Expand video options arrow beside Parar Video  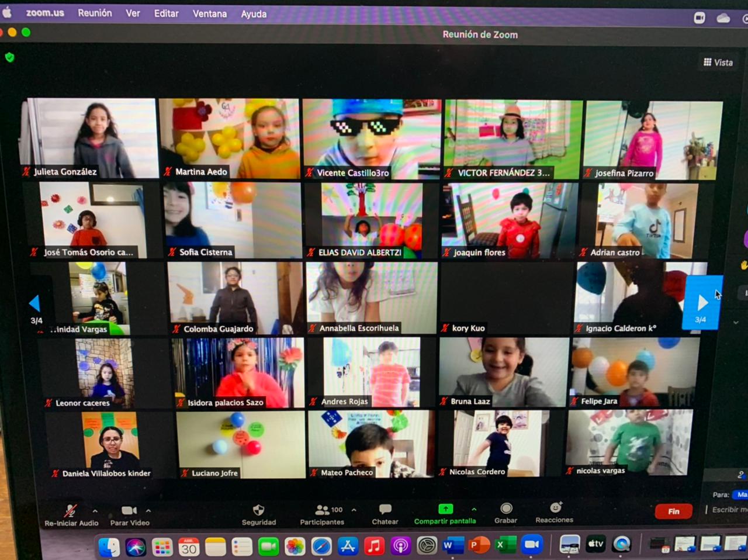pos(148,511)
